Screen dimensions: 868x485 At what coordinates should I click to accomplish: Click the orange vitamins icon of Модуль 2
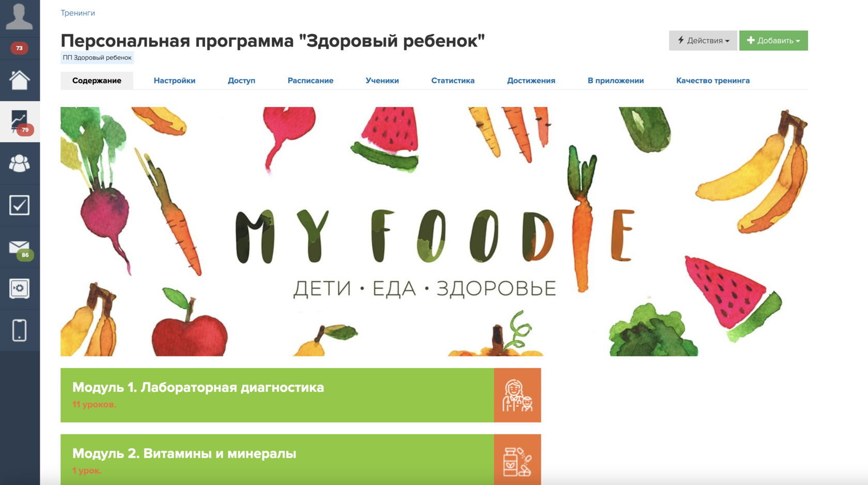(x=517, y=460)
